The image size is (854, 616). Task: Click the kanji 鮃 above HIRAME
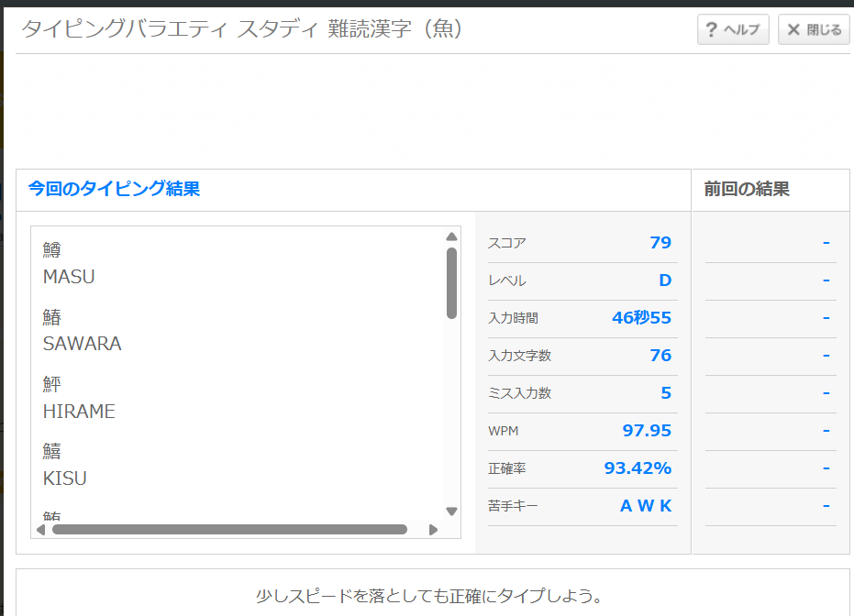tap(52, 384)
